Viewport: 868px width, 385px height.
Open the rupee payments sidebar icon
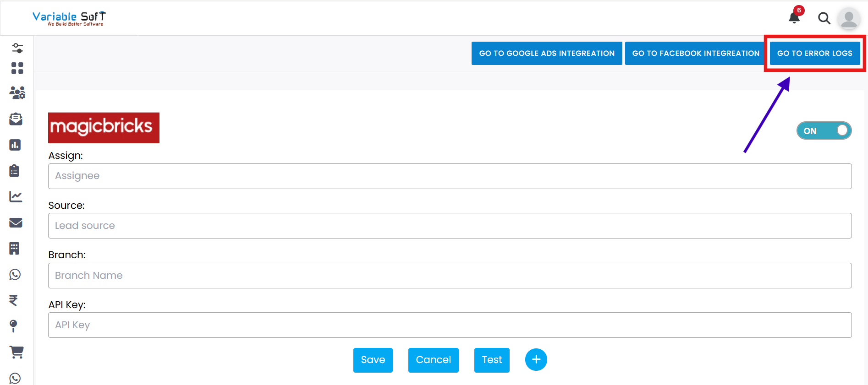click(x=14, y=300)
